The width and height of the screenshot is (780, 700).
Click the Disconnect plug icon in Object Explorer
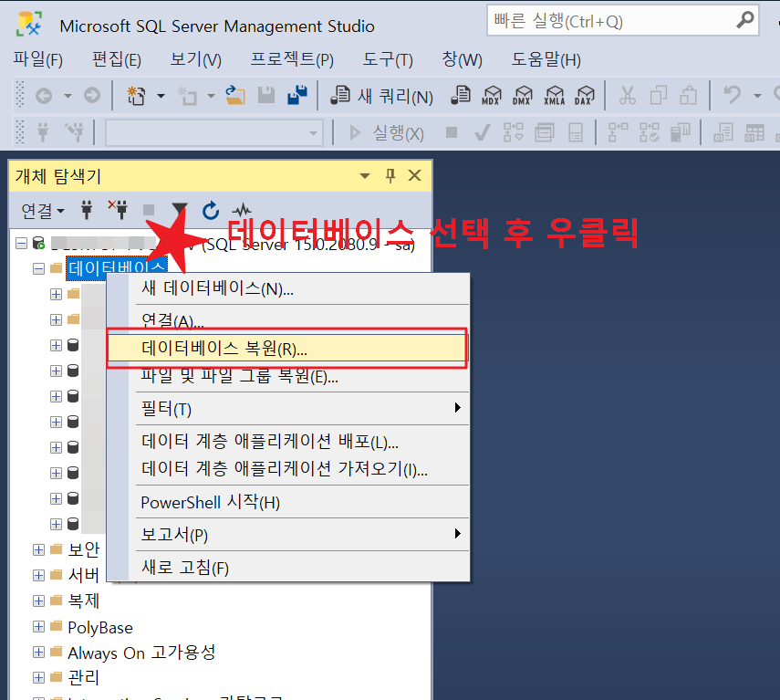pos(118,210)
